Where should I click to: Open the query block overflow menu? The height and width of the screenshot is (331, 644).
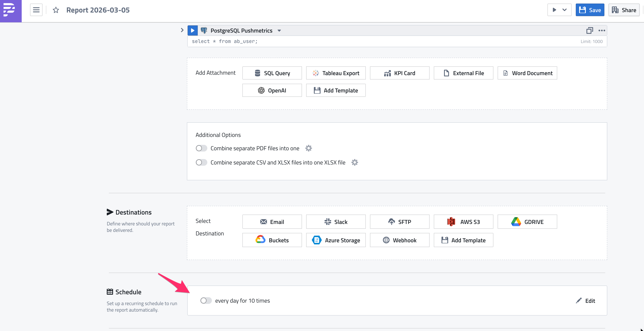point(601,30)
